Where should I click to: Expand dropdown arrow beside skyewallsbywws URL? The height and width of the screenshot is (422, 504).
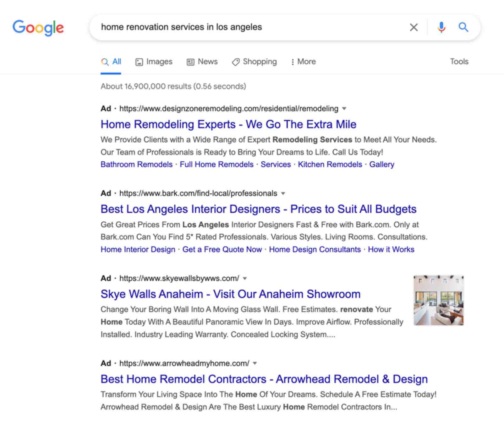pos(245,279)
